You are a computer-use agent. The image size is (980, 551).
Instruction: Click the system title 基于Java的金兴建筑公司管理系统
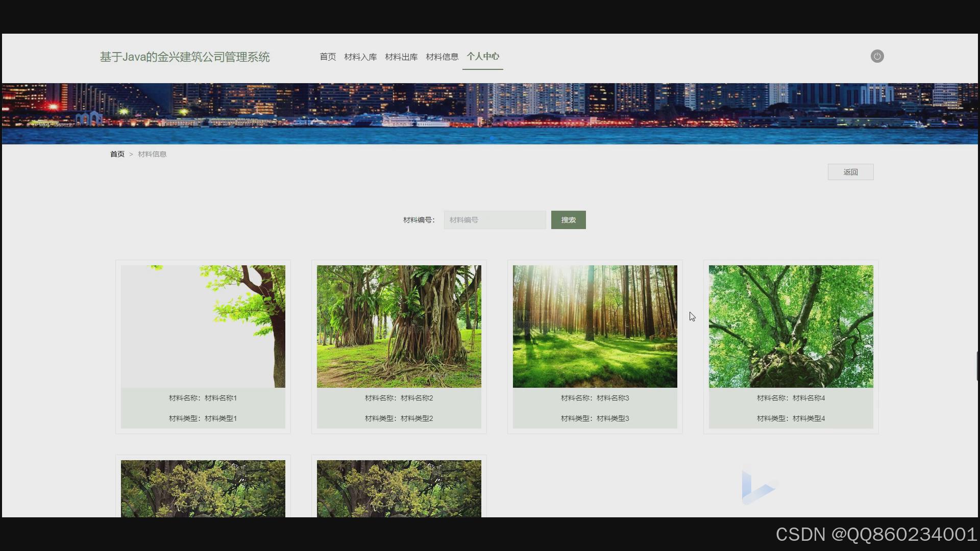pyautogui.click(x=185, y=57)
